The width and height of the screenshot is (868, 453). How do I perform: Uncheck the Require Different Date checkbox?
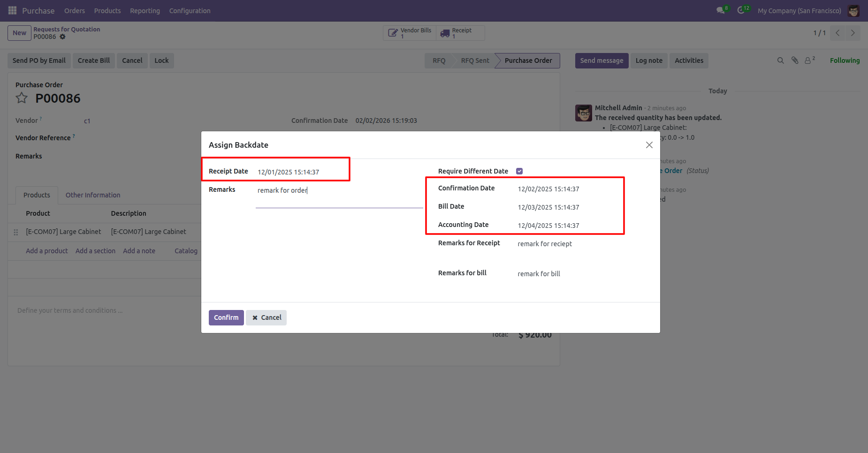(x=519, y=171)
